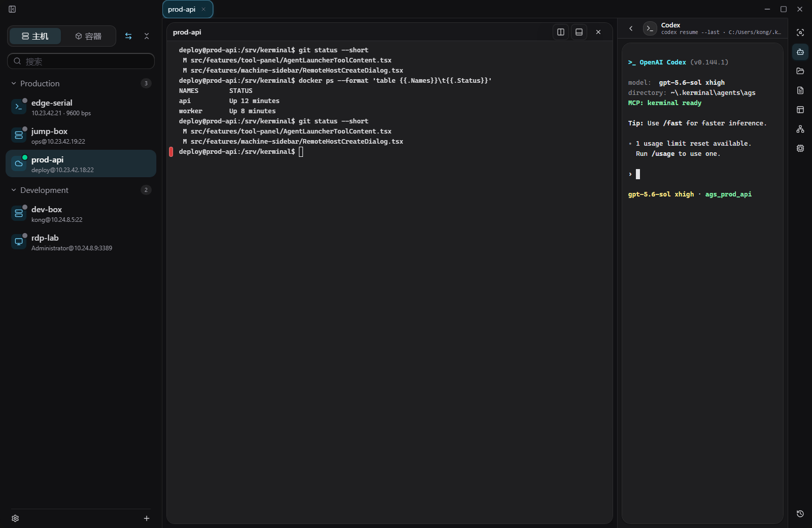Close the prod-api terminal pane

pyautogui.click(x=598, y=32)
